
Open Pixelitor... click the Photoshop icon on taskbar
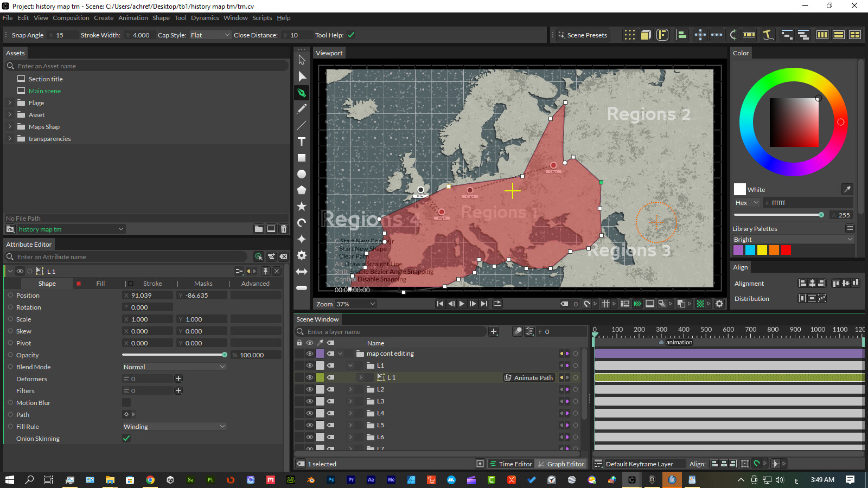[330, 480]
